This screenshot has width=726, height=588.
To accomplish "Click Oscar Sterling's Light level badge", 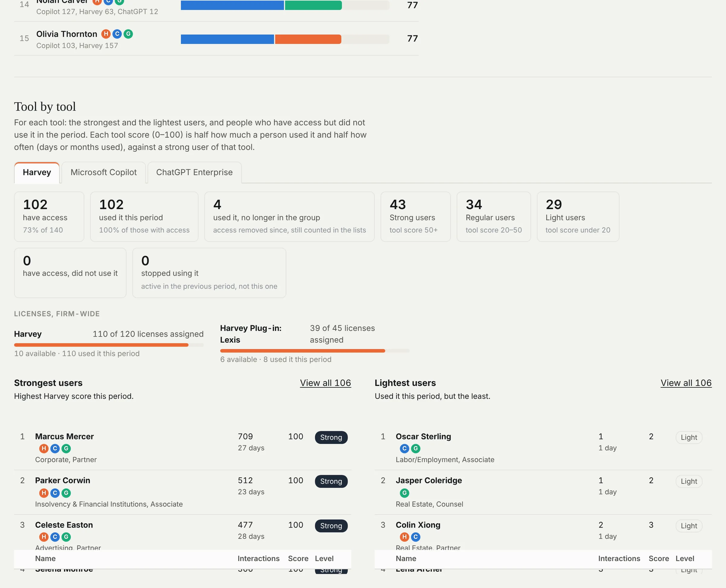I will (689, 438).
